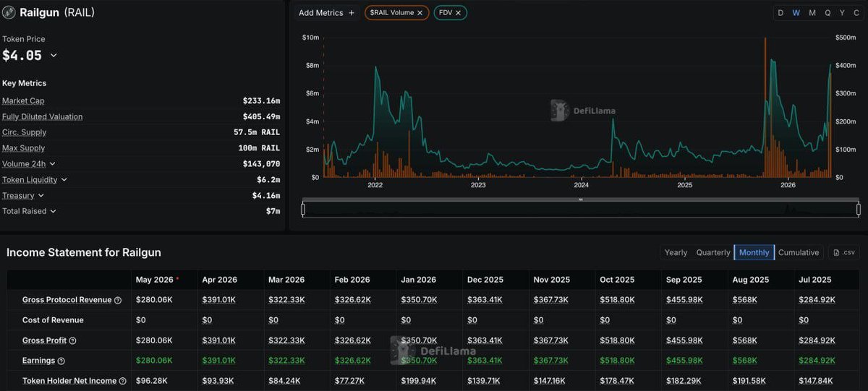Click the Circ. Supply label
The width and height of the screenshot is (868, 391).
(25, 133)
